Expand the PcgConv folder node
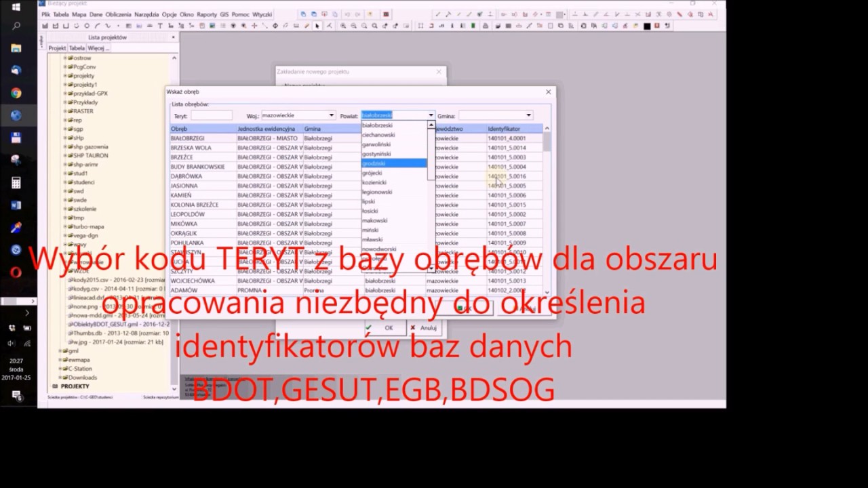This screenshot has width=868, height=488. tap(65, 67)
